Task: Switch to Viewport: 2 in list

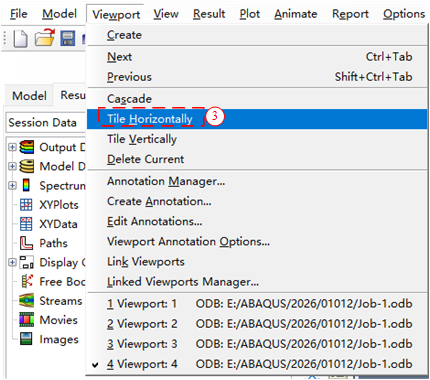Action: click(257, 324)
